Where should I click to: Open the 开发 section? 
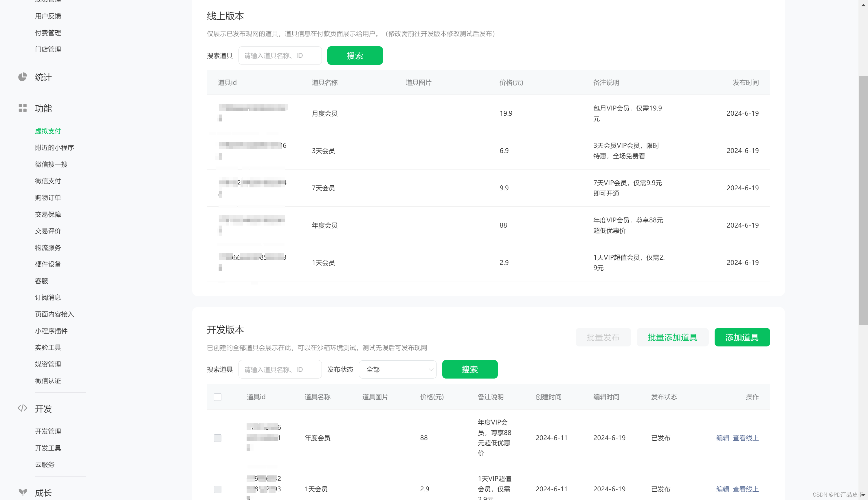tap(43, 409)
